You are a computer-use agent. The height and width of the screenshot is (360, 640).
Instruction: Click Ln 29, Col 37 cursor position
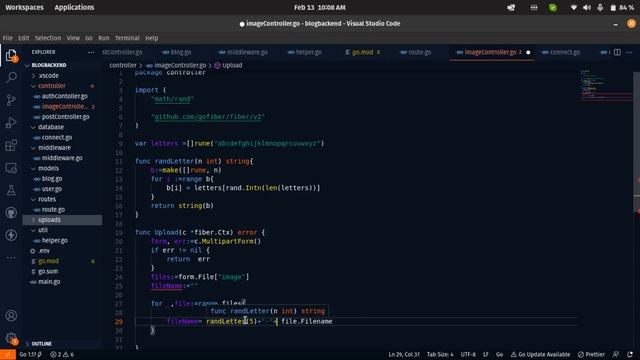404,354
